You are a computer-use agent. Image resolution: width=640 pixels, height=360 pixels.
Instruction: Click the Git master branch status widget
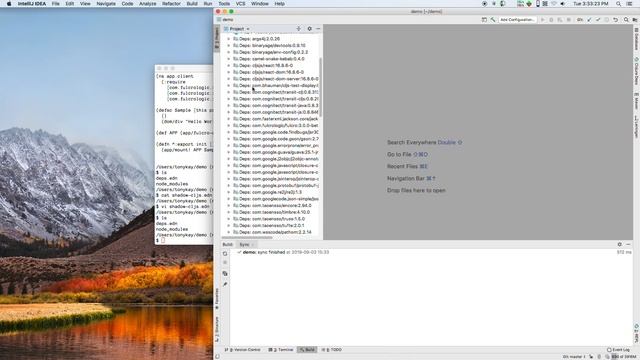(573, 357)
